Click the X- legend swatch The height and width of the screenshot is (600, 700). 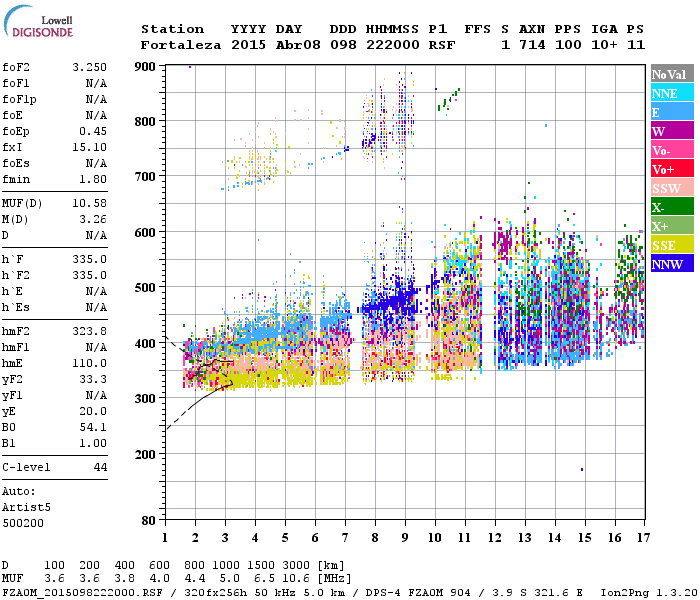[672, 207]
